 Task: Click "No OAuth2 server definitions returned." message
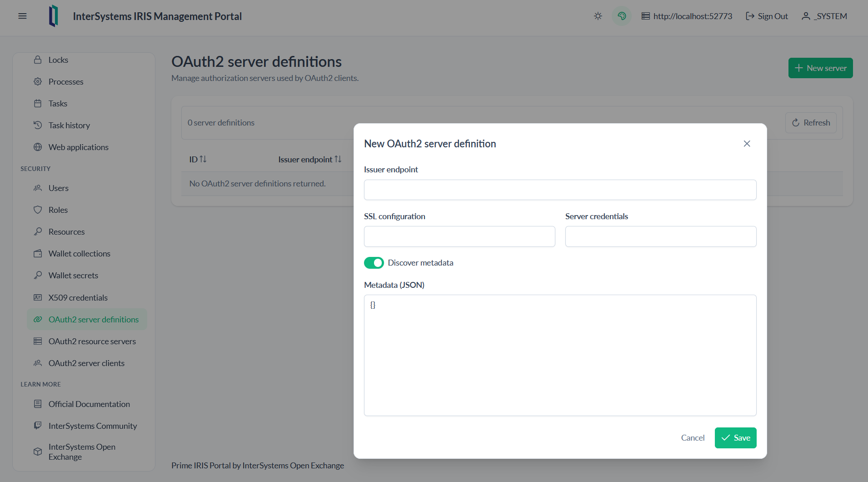pyautogui.click(x=257, y=184)
